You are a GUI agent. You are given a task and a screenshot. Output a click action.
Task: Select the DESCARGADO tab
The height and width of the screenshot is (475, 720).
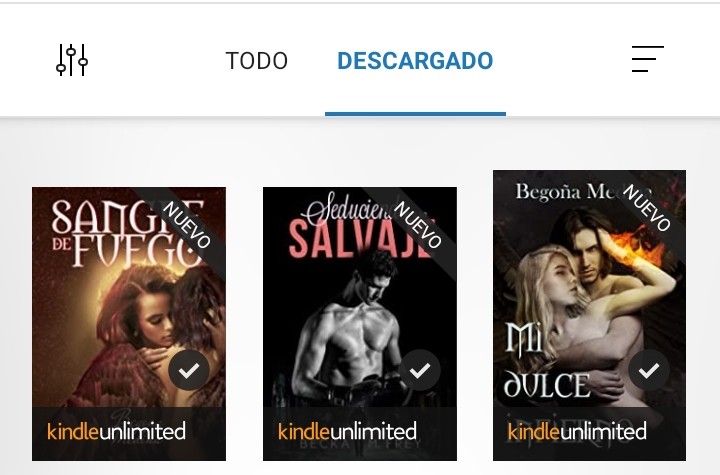tap(415, 61)
